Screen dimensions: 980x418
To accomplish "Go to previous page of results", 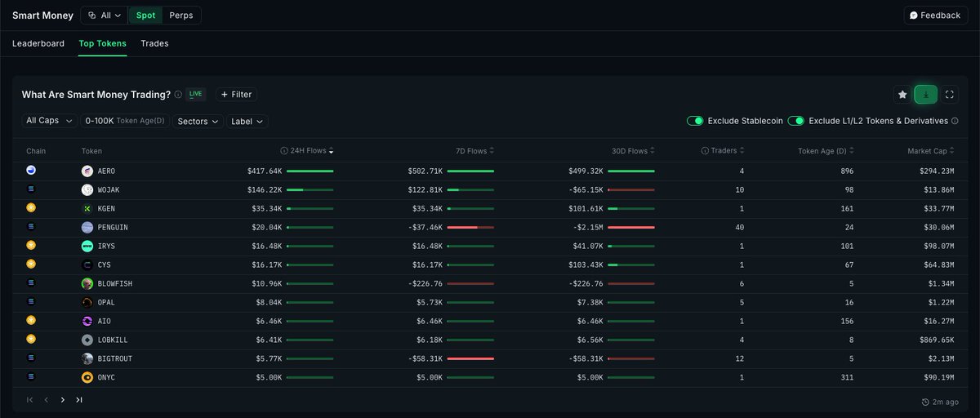I will [x=47, y=400].
